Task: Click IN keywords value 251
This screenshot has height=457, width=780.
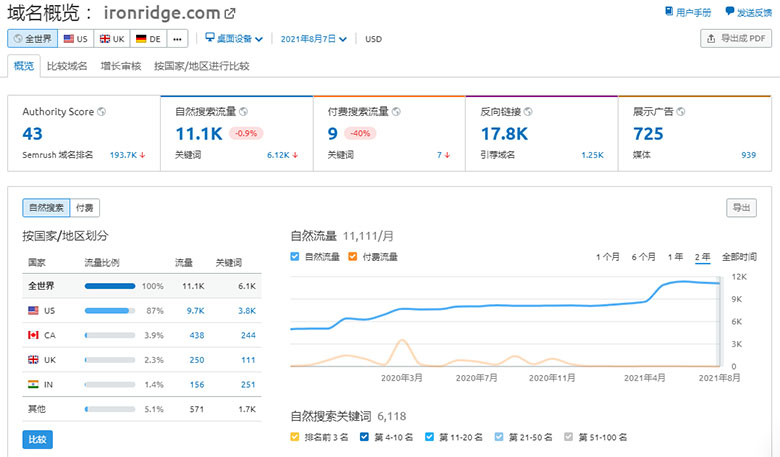Action: pos(248,384)
